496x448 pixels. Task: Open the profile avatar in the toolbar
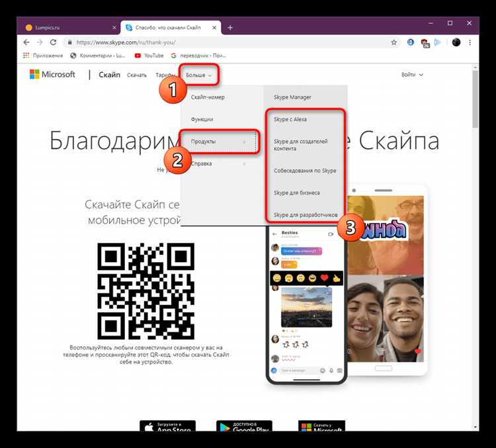pyautogui.click(x=456, y=42)
